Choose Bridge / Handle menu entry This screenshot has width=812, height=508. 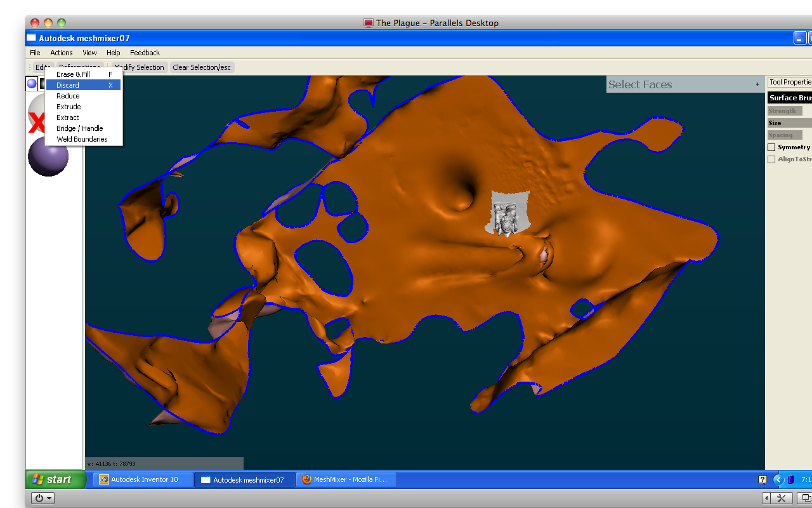coord(84,128)
